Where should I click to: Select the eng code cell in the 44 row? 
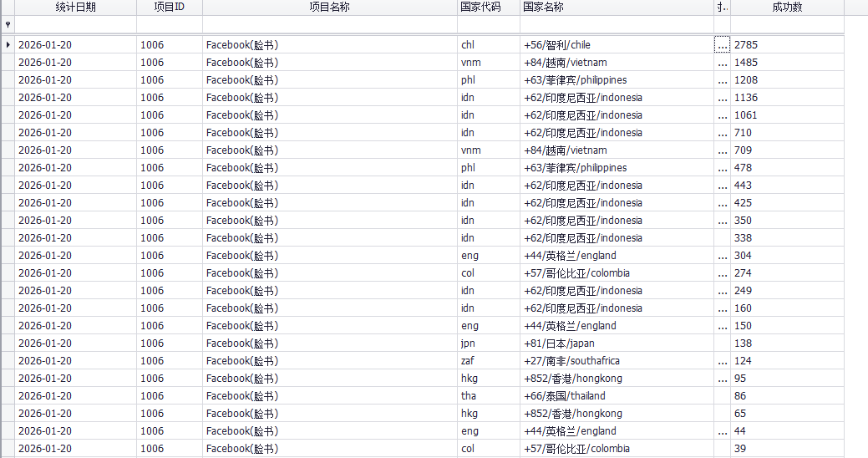point(488,431)
